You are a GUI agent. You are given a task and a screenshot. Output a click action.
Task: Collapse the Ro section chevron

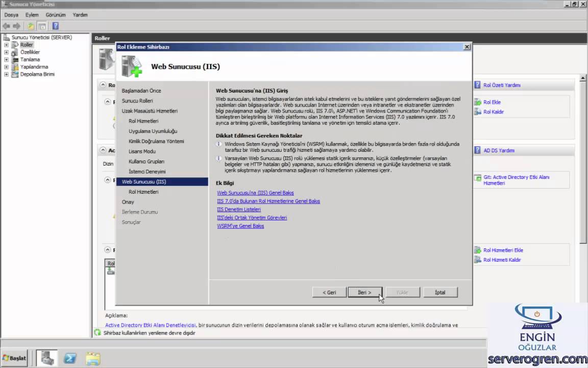(103, 85)
